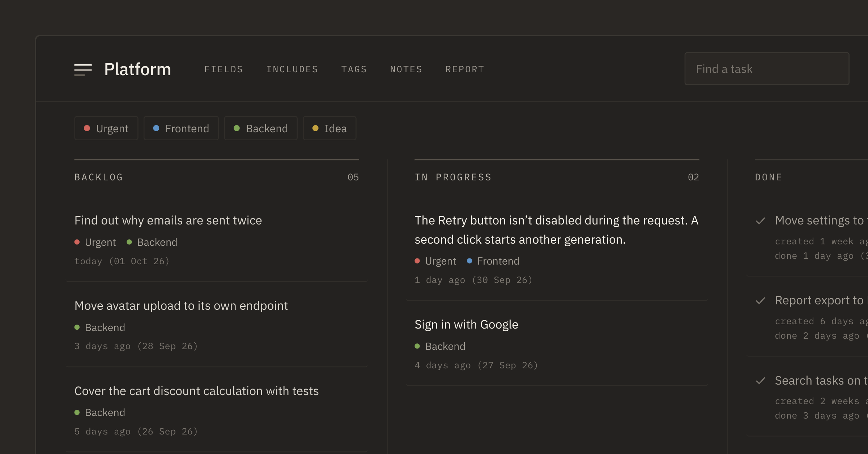Click the In Progress column header
The width and height of the screenshot is (868, 454).
coord(453,177)
